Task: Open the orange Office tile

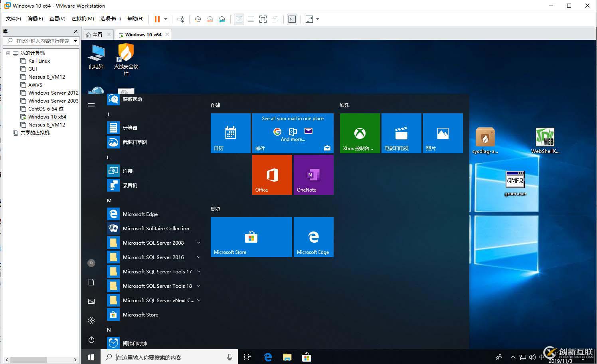Action: pyautogui.click(x=272, y=175)
